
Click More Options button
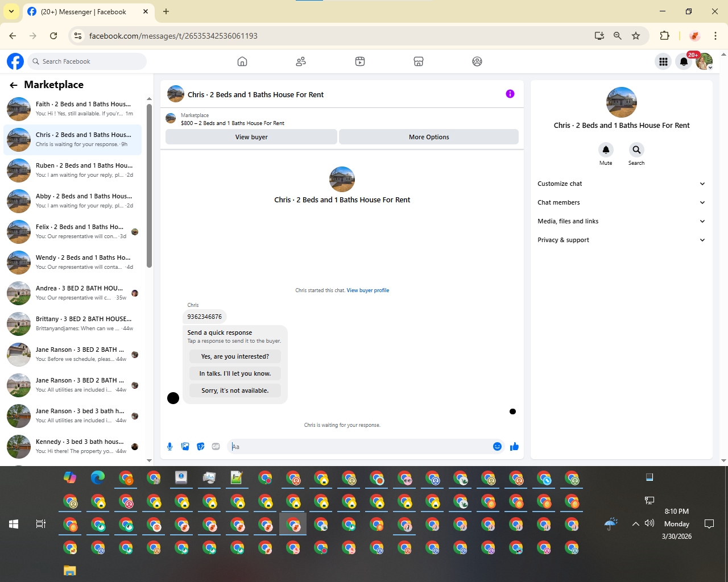(x=429, y=137)
